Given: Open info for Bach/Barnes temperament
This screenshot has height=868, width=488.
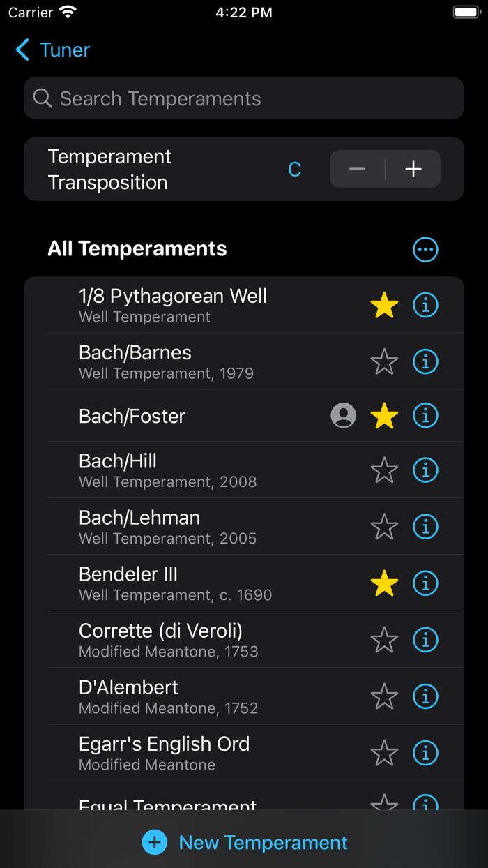Looking at the screenshot, I should [425, 361].
